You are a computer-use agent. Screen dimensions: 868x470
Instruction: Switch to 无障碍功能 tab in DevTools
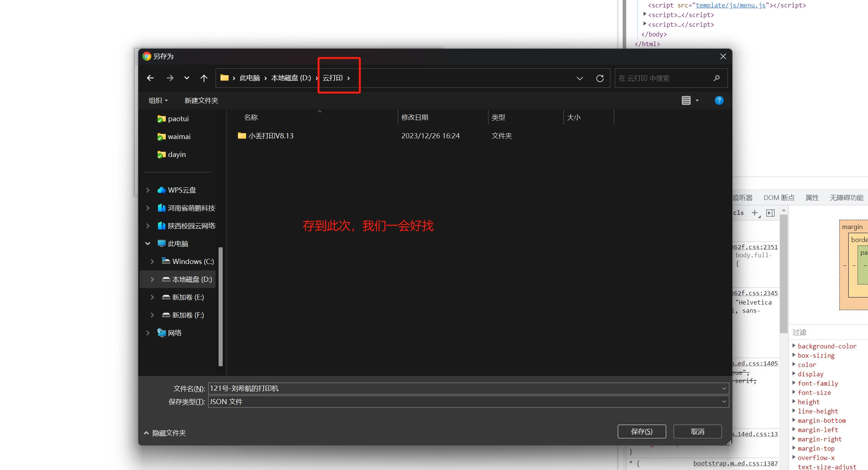click(846, 198)
